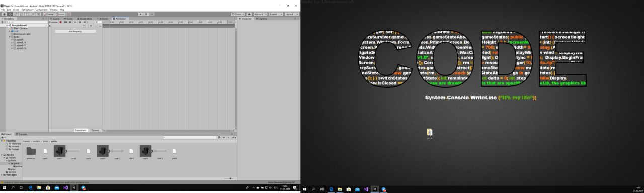Collapse the SampleScene node in Hierarchy
Viewport: 644px width, 193px height.
click(7, 25)
